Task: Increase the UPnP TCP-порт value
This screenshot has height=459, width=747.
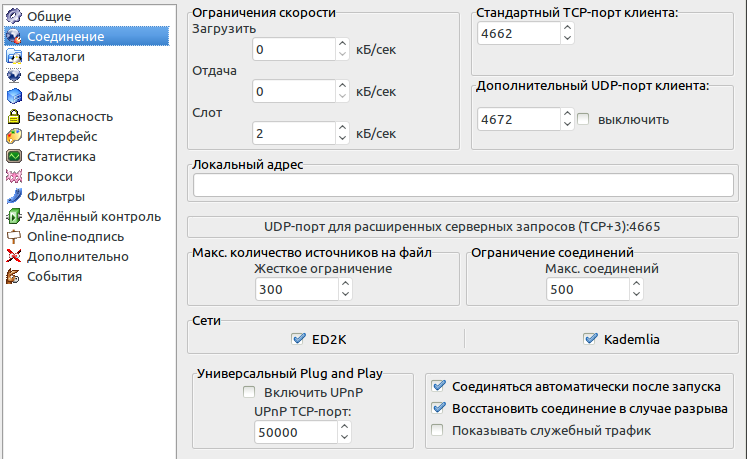Action: (x=344, y=427)
